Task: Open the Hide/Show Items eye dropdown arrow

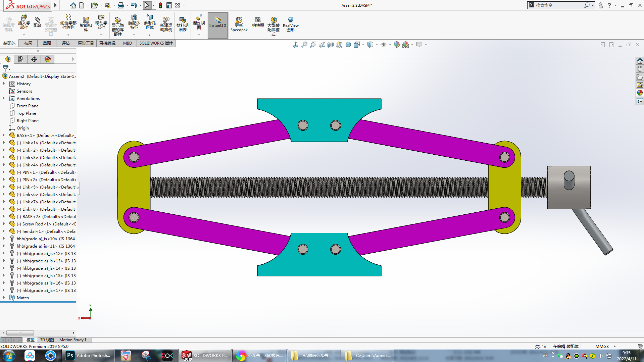Action: [390, 45]
